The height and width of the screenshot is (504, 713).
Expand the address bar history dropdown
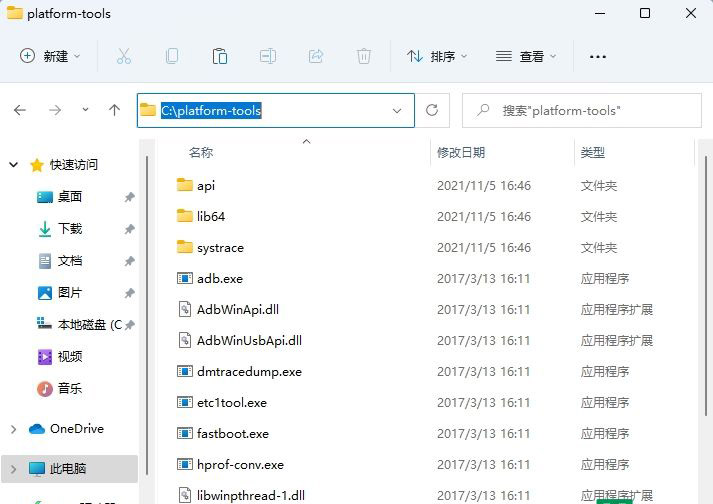(x=397, y=111)
